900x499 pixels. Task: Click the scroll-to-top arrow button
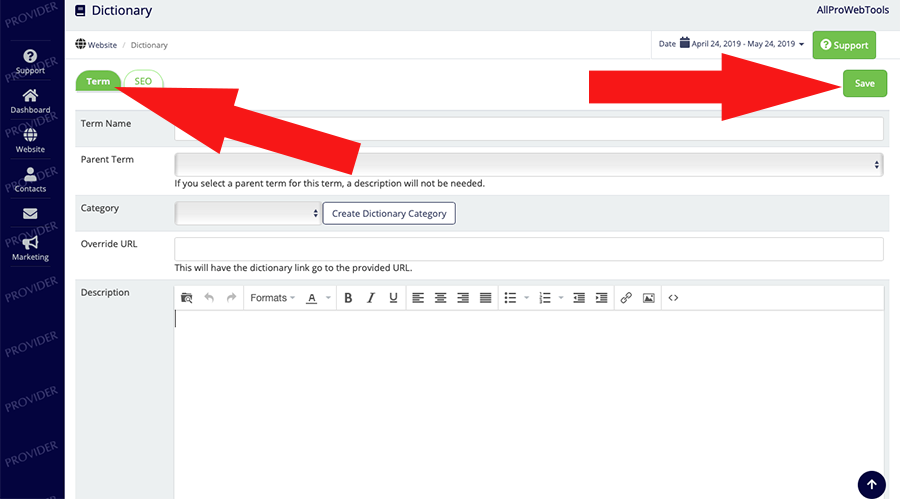[x=871, y=484]
